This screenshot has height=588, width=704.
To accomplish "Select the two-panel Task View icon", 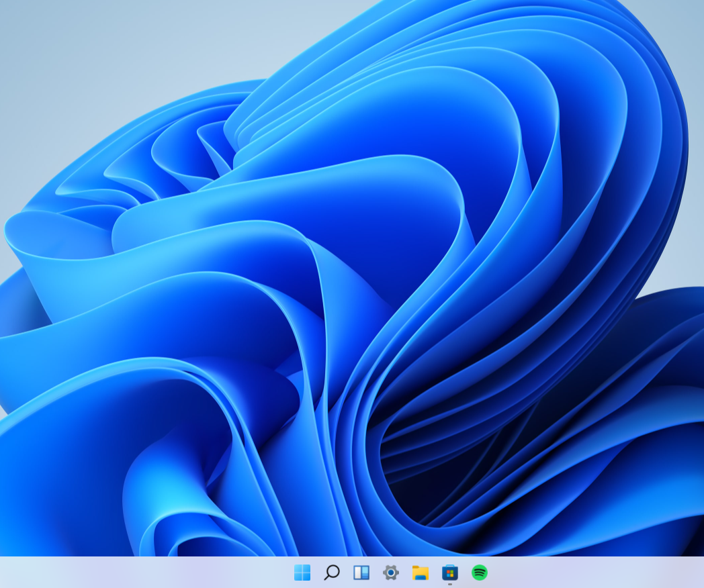I will click(361, 573).
